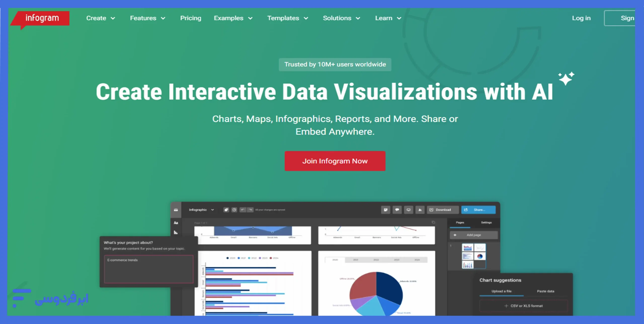The width and height of the screenshot is (644, 324).
Task: Open the collaborators people icon
Action: [x=420, y=210]
